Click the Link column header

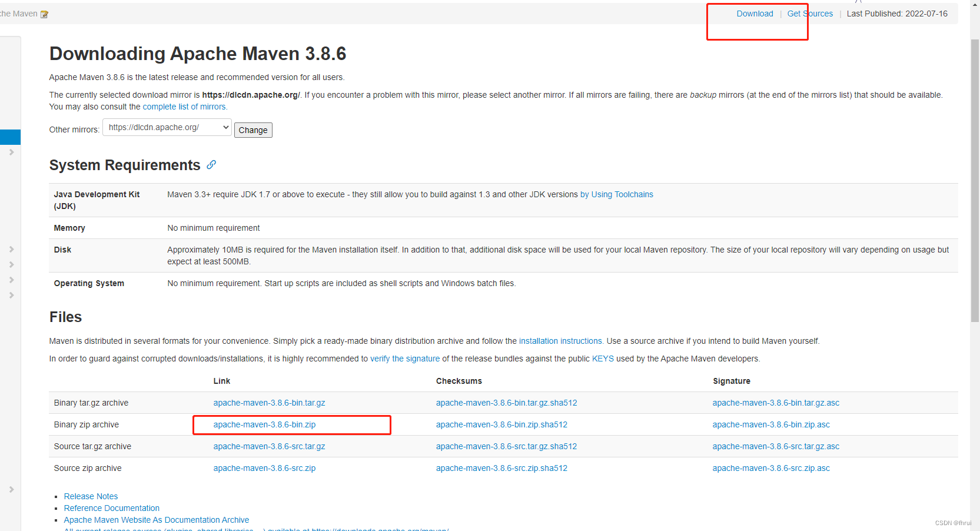click(x=221, y=381)
